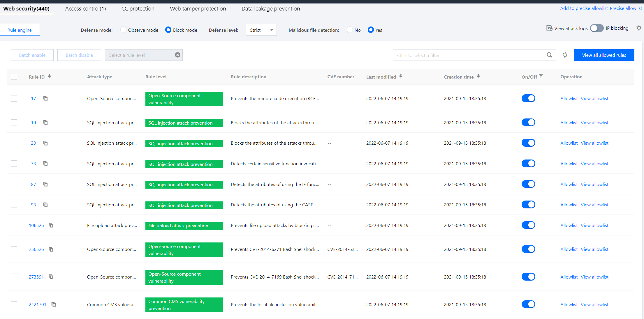644x319 pixels.
Task: Copy rule ID 106526 using copy icon
Action: tap(51, 225)
